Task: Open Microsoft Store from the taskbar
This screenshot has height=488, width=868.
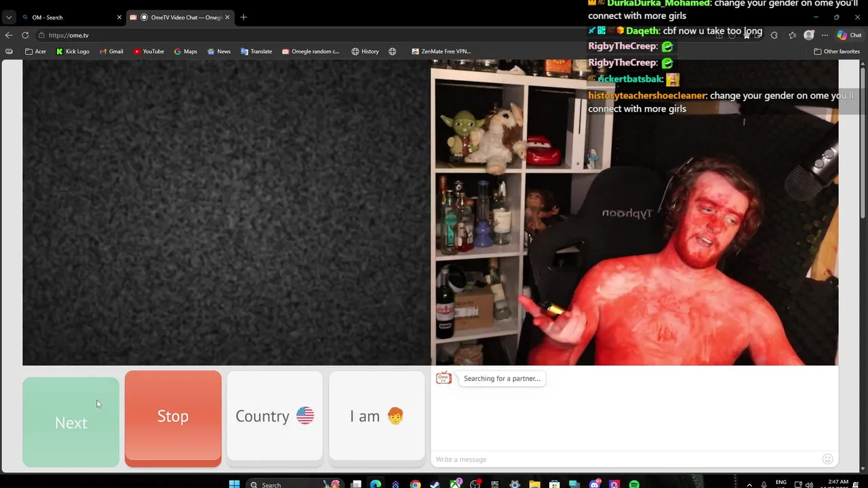Action: coord(554,484)
